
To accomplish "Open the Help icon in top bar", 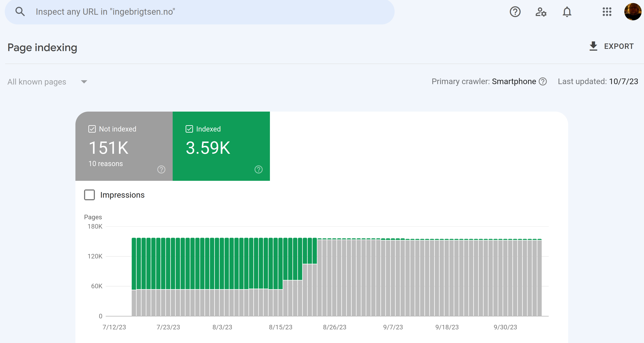I will pos(515,12).
